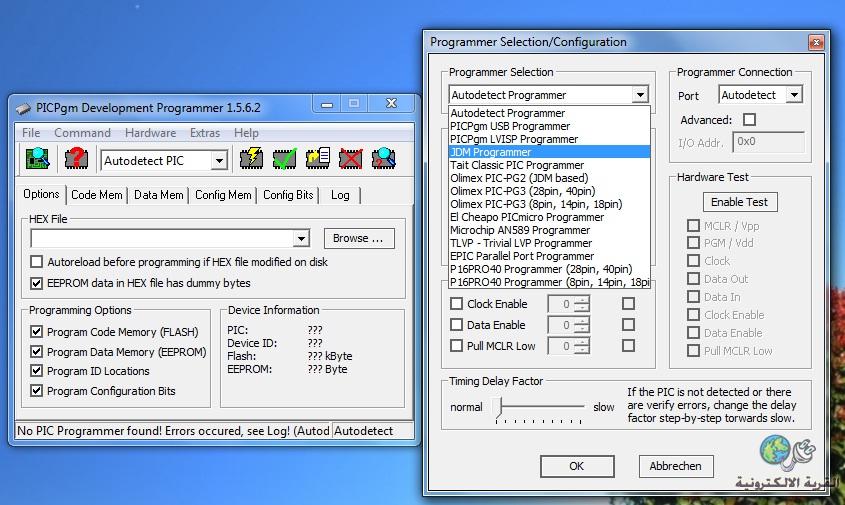
Task: Uncheck Program Configuration Bits
Action: click(36, 391)
